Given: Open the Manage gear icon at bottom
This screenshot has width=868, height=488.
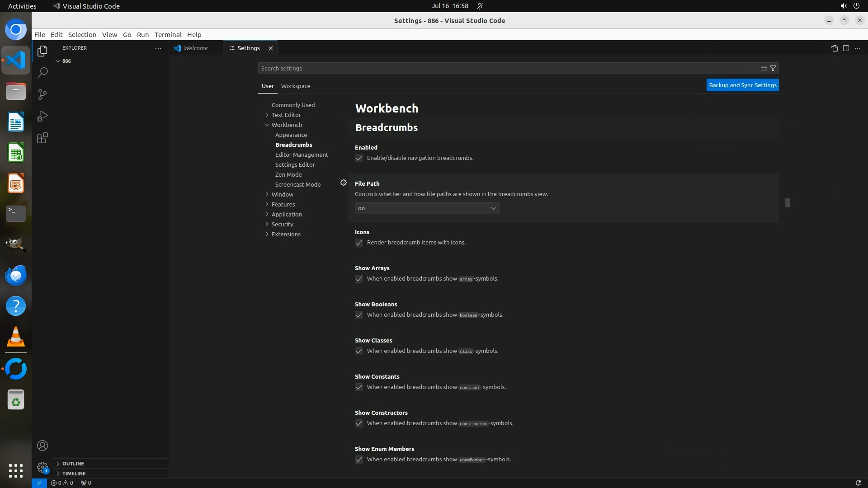Looking at the screenshot, I should click(42, 467).
